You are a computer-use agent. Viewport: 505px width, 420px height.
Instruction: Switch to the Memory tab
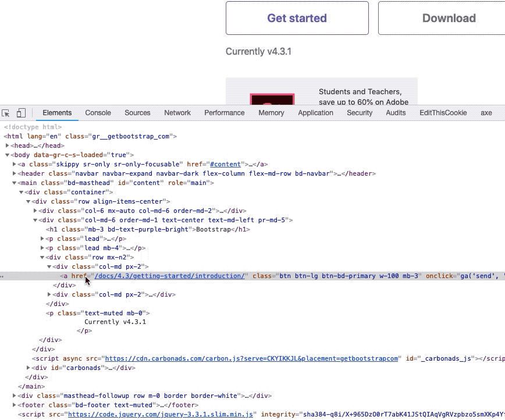(x=271, y=113)
